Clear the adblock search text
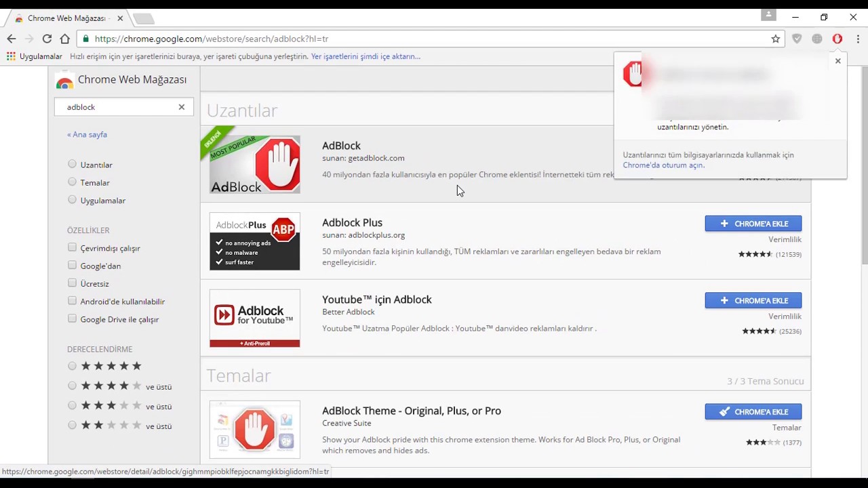 (182, 106)
